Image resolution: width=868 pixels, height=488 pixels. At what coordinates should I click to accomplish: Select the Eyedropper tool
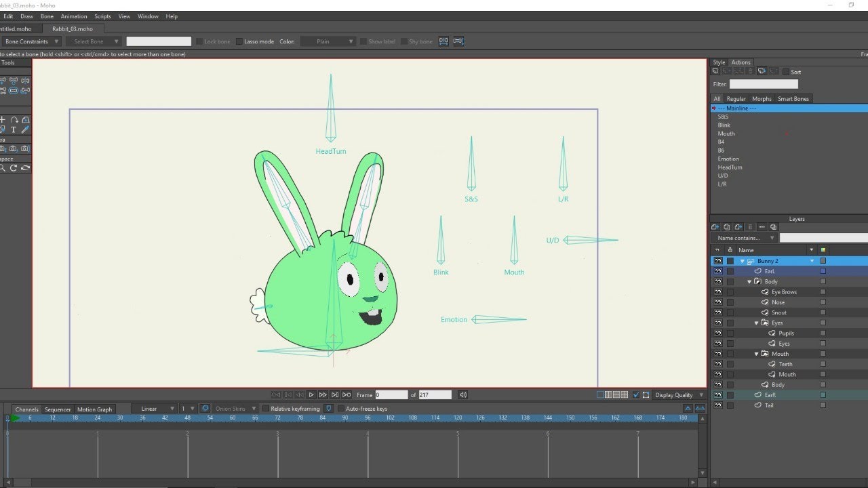point(25,129)
